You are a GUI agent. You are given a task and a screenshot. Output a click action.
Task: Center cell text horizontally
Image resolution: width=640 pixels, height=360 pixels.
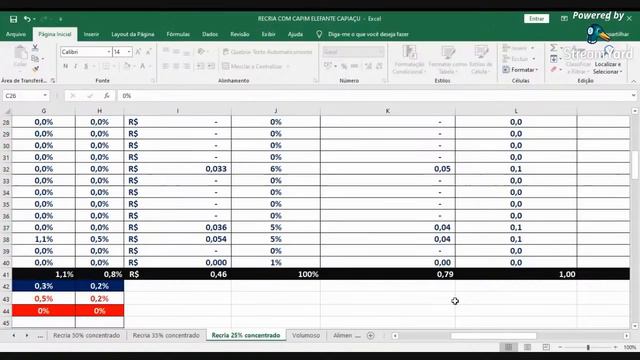point(176,66)
